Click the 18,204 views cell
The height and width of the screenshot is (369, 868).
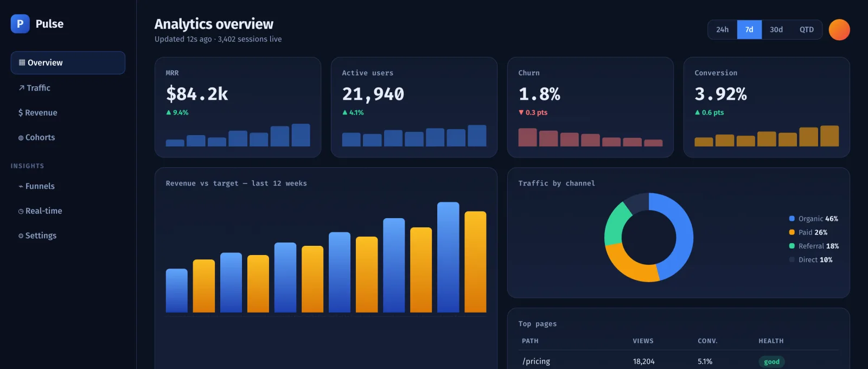click(x=643, y=361)
